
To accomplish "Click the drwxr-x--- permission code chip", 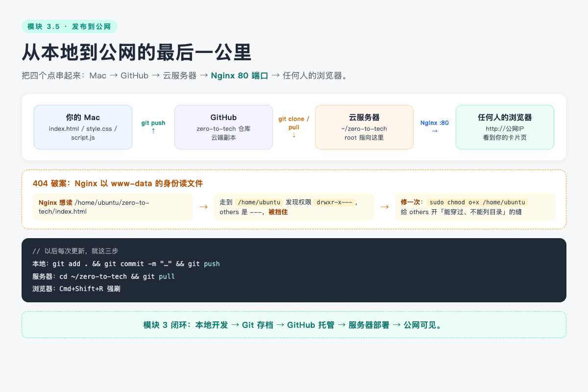I will [334, 202].
